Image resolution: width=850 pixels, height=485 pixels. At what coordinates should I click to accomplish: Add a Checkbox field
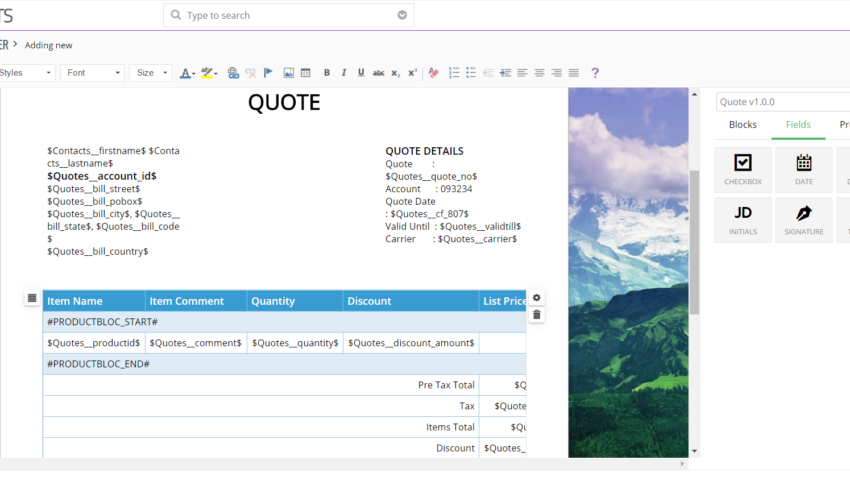click(x=743, y=170)
